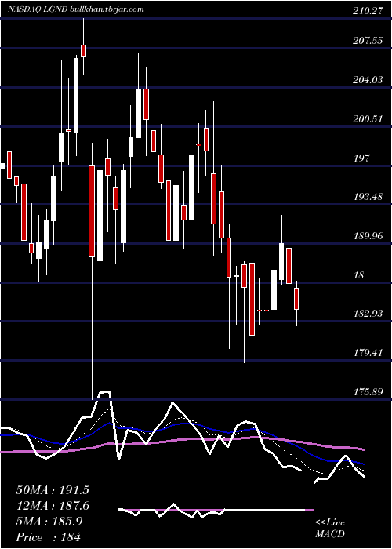Click the 182.93 price axis label
This screenshot has width=392, height=549.
(367, 314)
